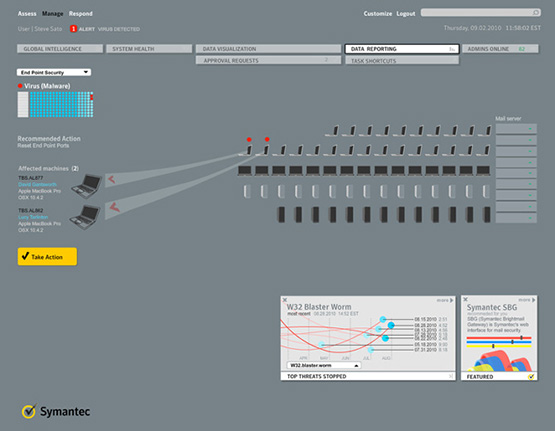This screenshot has width=555, height=431.
Task: Open the Assess menu
Action: point(27,13)
